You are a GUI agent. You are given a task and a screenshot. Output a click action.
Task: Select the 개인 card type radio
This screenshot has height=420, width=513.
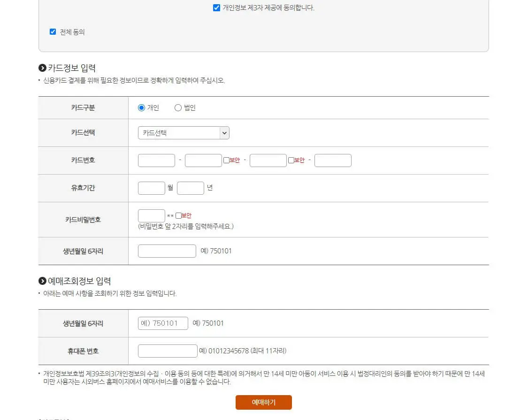pyautogui.click(x=141, y=107)
